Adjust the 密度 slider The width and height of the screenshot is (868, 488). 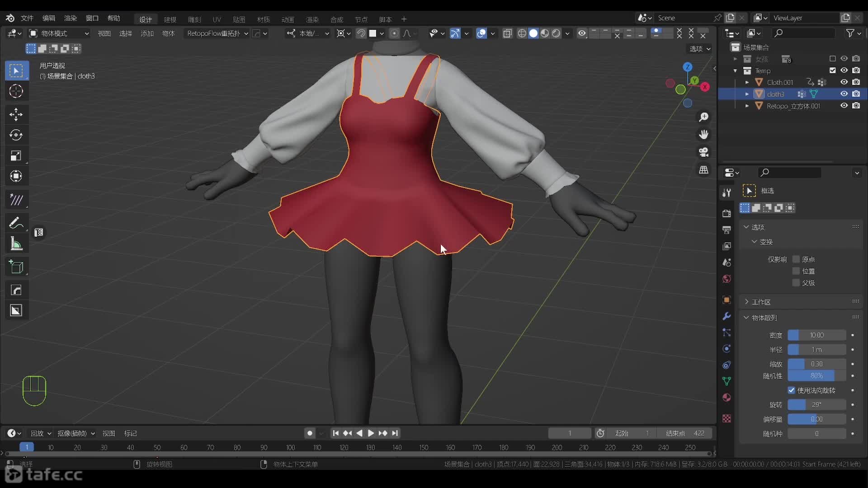click(816, 335)
